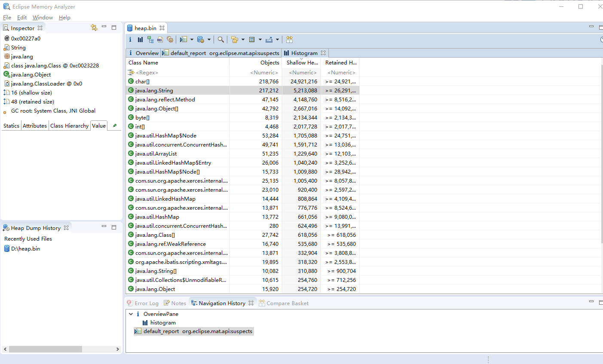Find object by address using the magnifier icon
Viewport: 603px width, 364px height.
220,40
